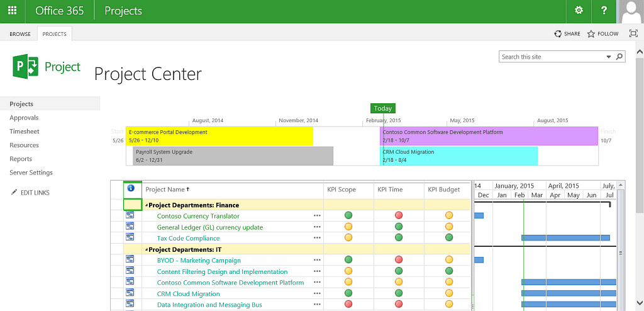
Task: Click the Edit Links pencil icon
Action: click(14, 192)
